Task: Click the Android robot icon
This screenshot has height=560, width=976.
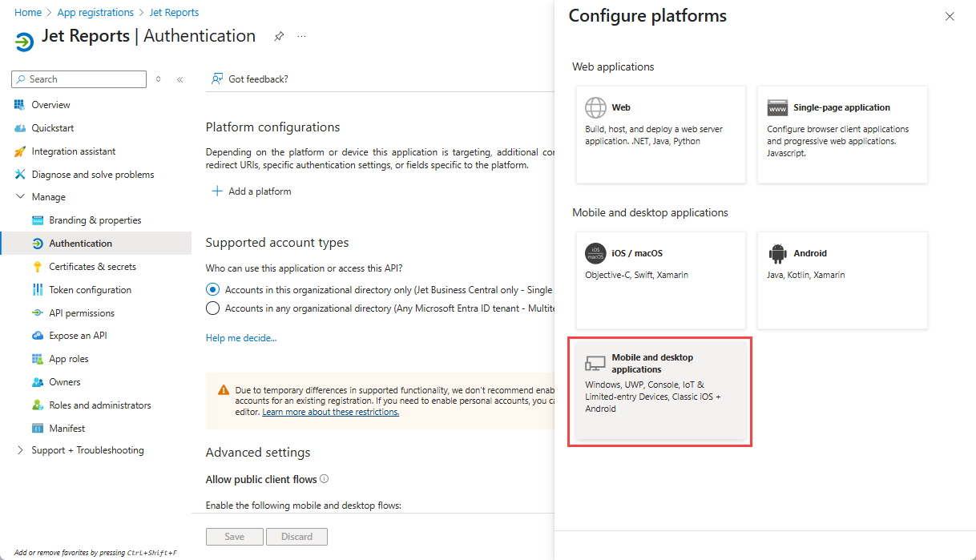Action: 777,253
